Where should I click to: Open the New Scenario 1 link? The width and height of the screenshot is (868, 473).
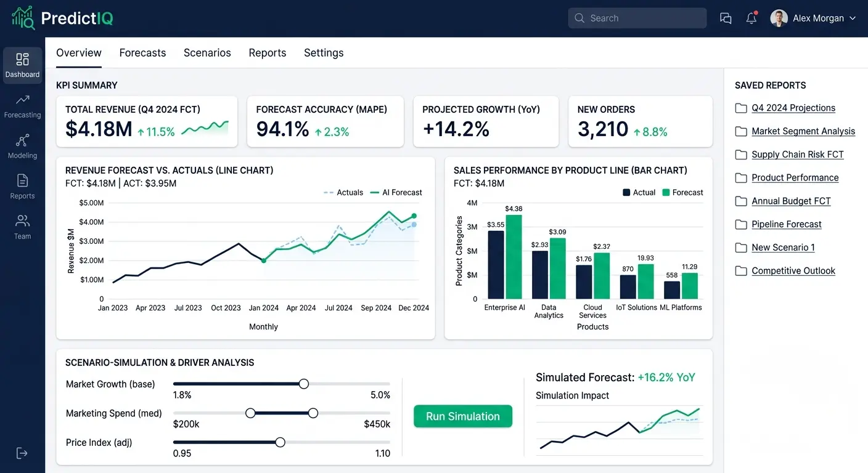point(783,248)
